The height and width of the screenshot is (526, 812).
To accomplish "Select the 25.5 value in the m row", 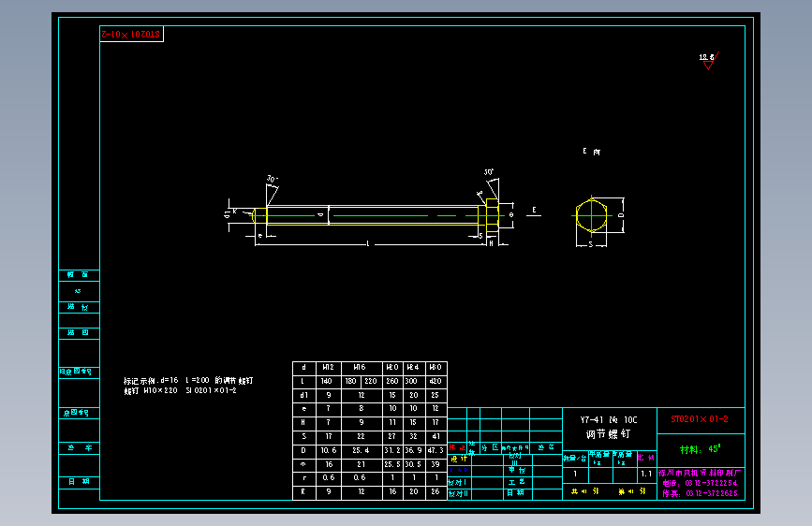I will pyautogui.click(x=392, y=464).
